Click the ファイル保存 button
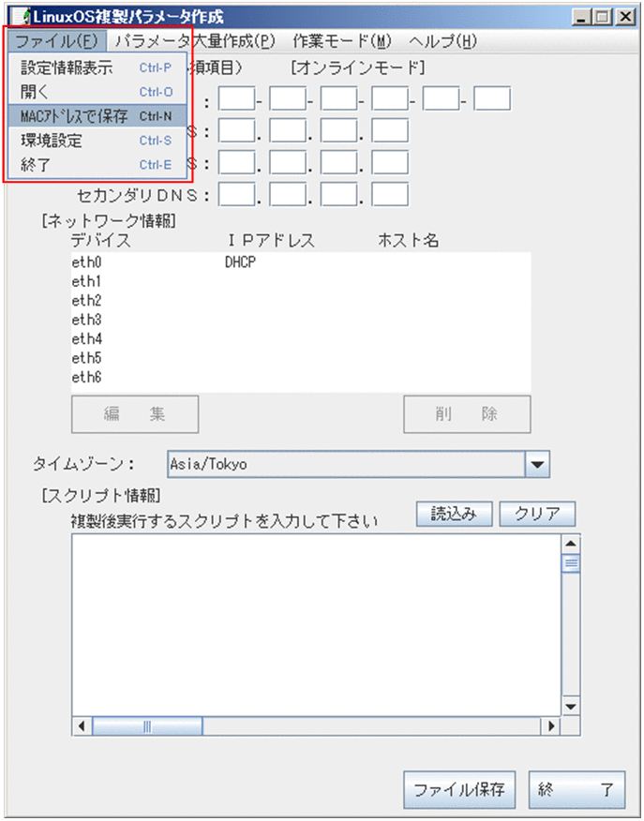 pyautogui.click(x=459, y=789)
